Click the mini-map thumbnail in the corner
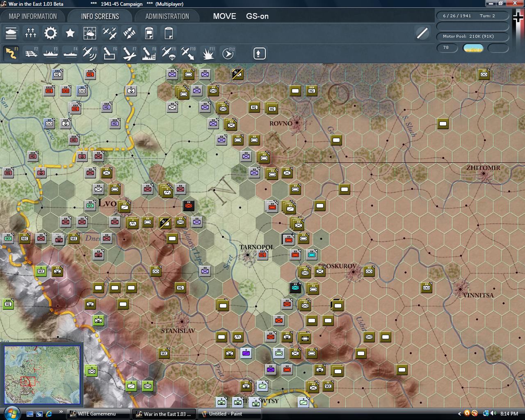Image resolution: width=525 pixels, height=420 pixels. (42, 374)
